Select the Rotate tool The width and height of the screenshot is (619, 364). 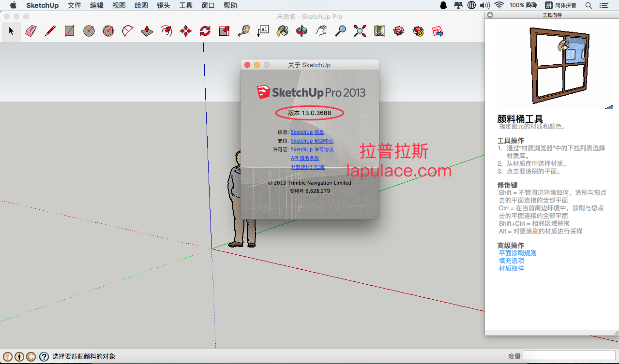coord(205,31)
